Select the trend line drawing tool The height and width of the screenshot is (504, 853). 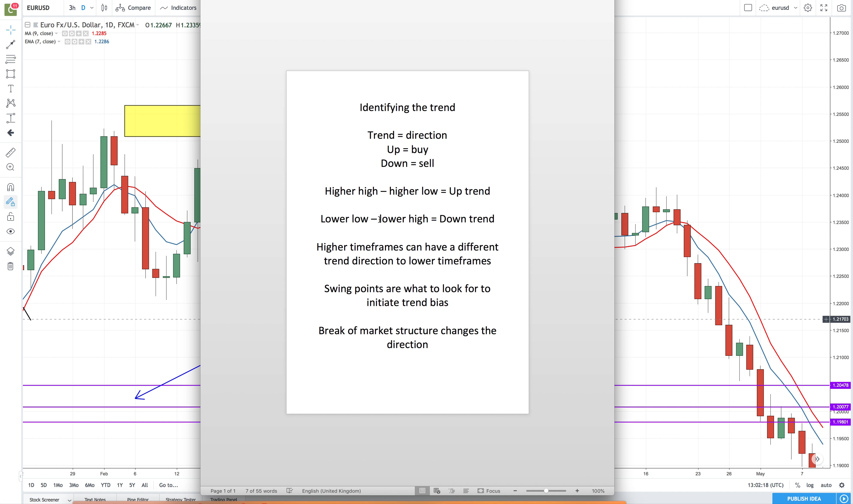coord(10,45)
